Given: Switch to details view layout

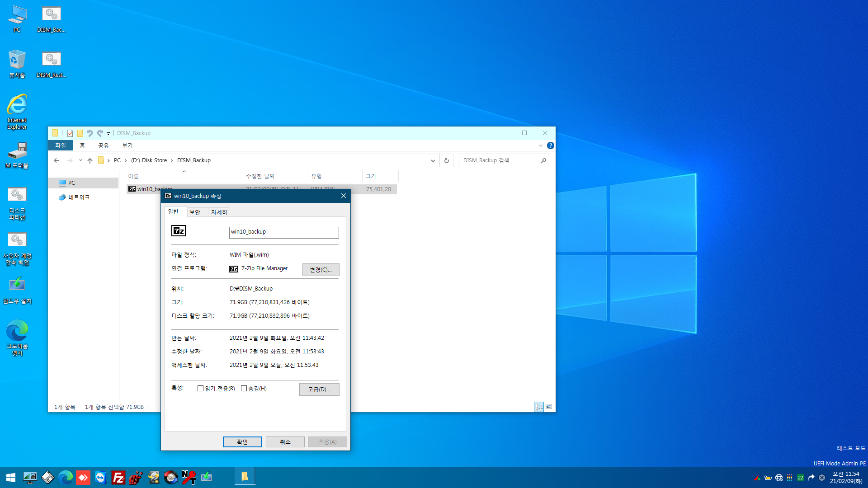Looking at the screenshot, I should pos(539,407).
